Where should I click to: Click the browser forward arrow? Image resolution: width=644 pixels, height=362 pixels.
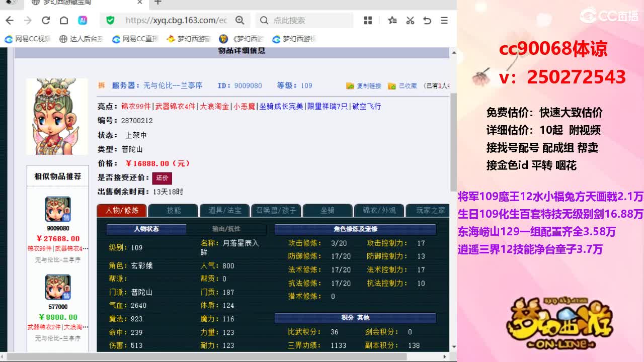(28, 20)
